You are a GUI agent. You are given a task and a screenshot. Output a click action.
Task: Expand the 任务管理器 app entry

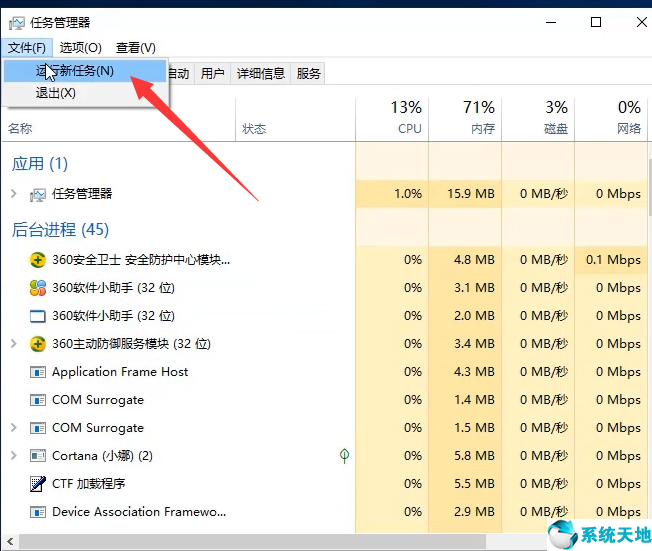point(14,193)
